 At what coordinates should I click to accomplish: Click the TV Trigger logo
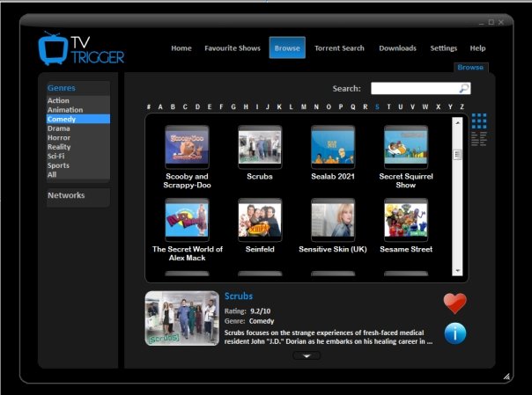pos(81,48)
